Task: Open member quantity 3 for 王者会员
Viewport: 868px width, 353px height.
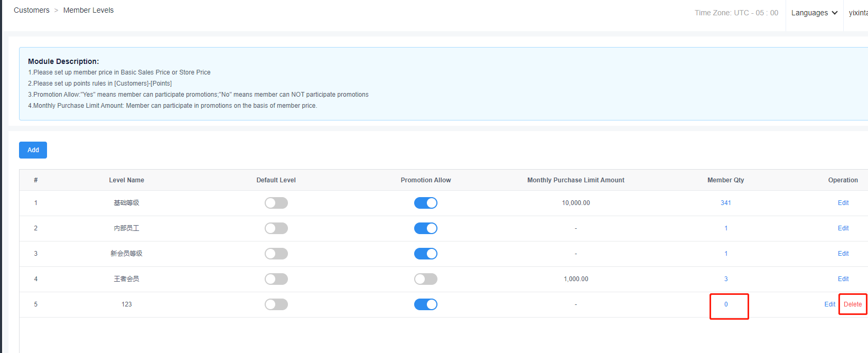Action: (725, 279)
